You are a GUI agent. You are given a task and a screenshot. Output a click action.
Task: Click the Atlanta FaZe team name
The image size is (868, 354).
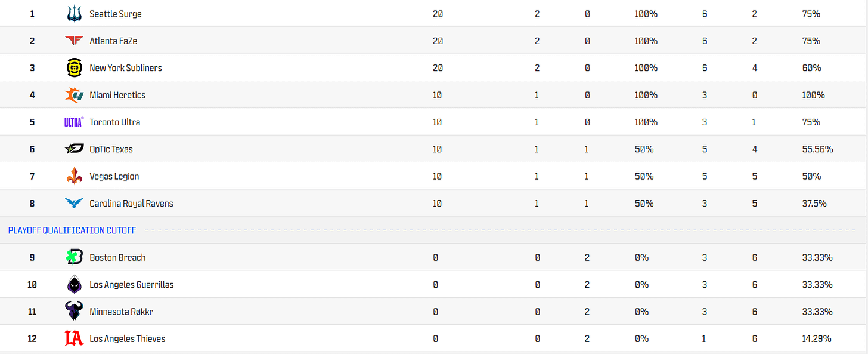113,41
